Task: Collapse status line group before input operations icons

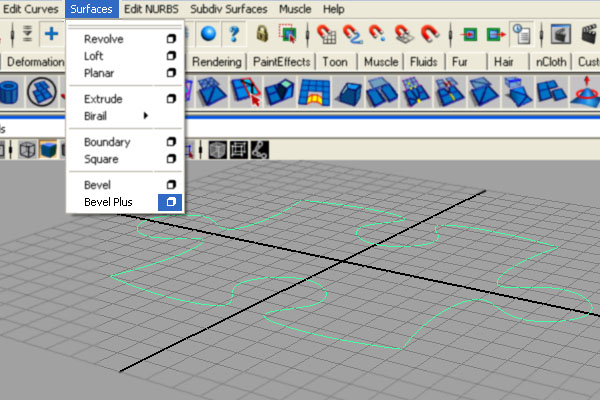Action: coord(450,34)
